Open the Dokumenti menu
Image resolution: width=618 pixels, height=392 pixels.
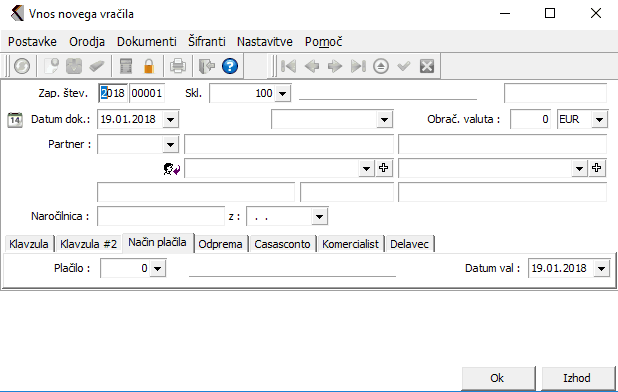[147, 42]
